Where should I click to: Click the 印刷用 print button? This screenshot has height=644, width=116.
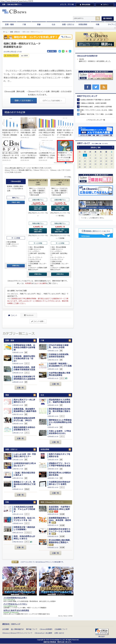tap(25, 56)
